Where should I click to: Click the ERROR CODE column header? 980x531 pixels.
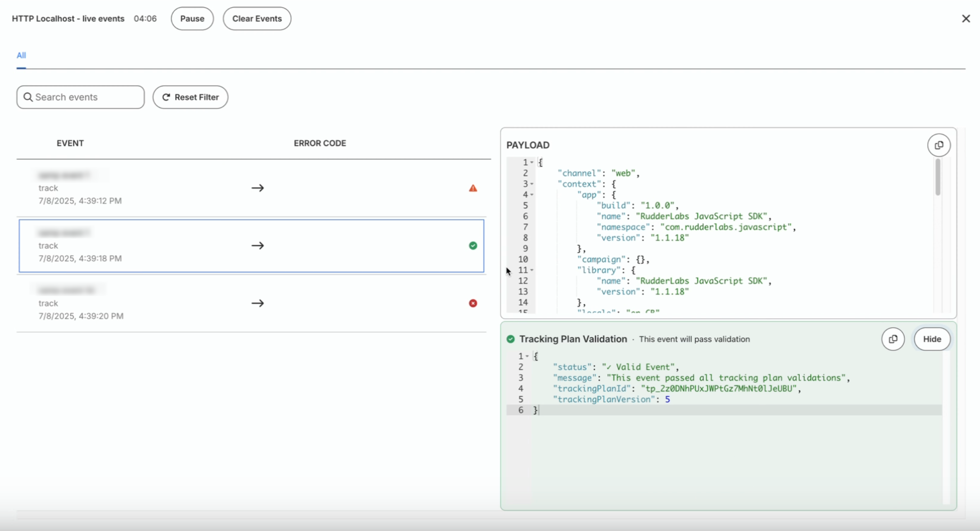[320, 143]
